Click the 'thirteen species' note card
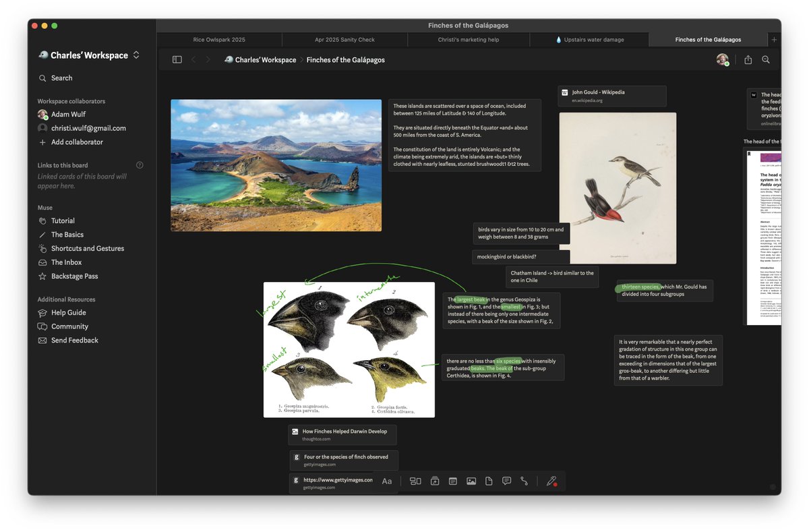Image resolution: width=809 pixels, height=532 pixels. 665,291
